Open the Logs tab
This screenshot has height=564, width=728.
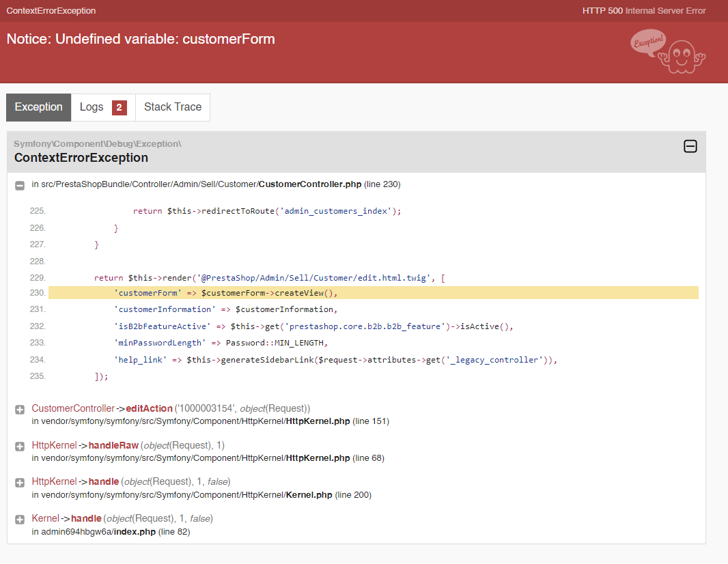pyautogui.click(x=92, y=107)
